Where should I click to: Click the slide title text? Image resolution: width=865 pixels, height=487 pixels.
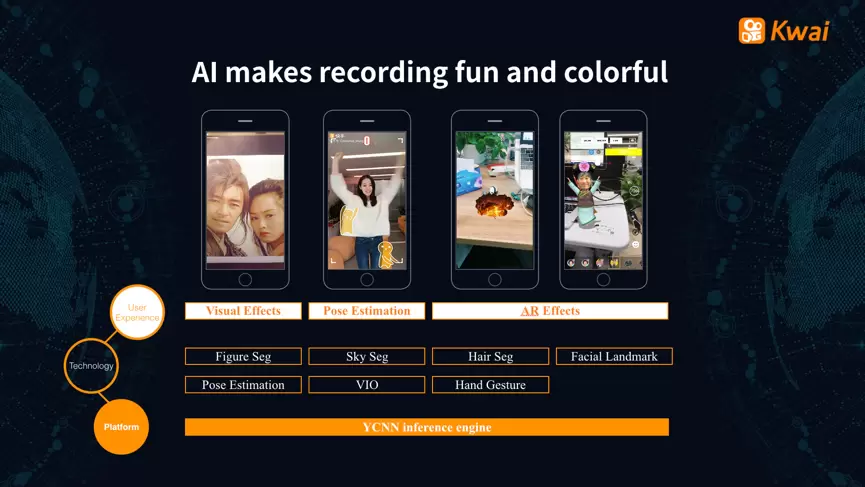click(430, 73)
